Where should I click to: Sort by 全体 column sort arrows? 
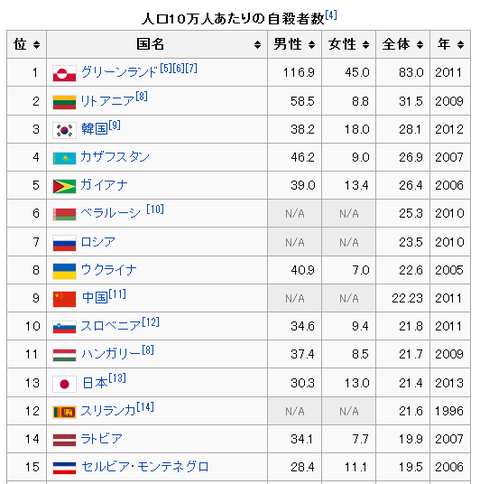pyautogui.click(x=420, y=44)
